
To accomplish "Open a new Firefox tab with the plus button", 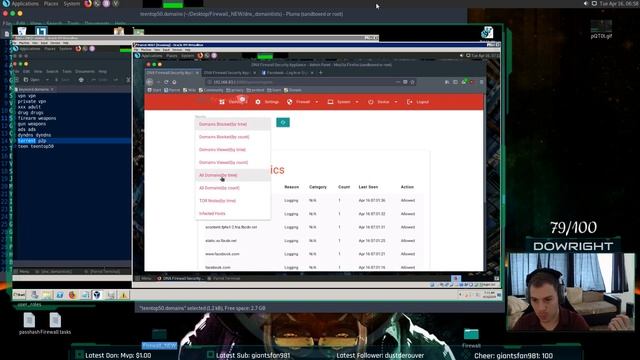I will point(321,73).
